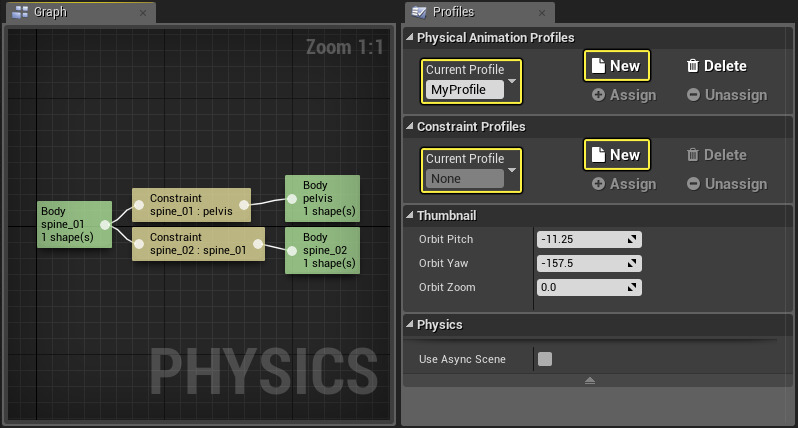Collapse the Thumbnail section
This screenshot has width=798, height=428.
coord(410,215)
